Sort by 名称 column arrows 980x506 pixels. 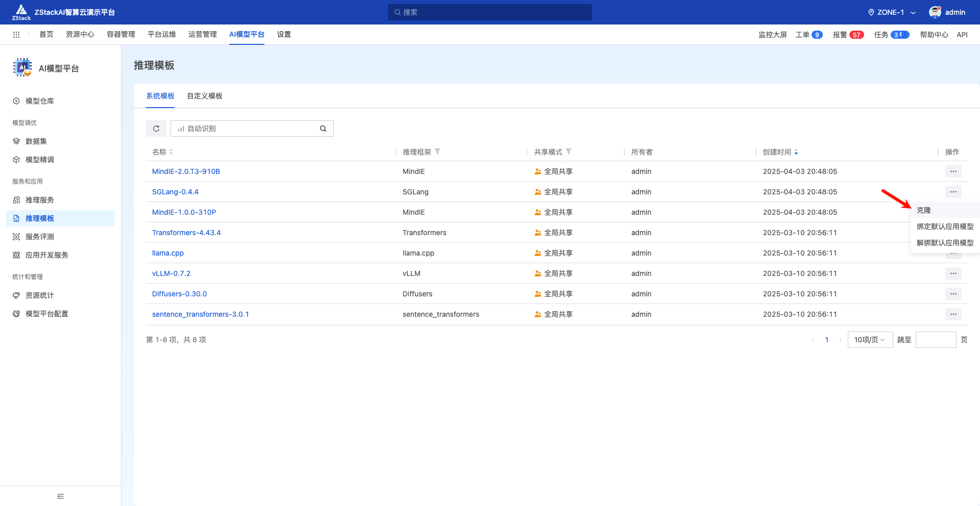tap(171, 152)
